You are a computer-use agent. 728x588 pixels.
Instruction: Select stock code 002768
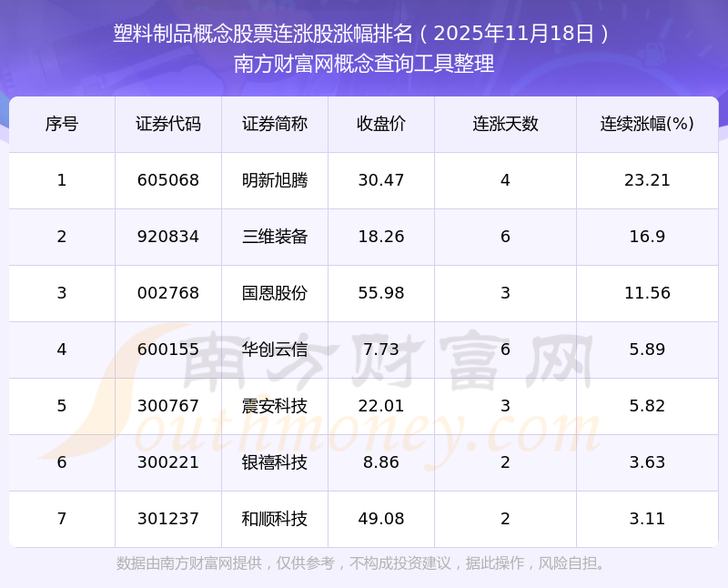click(168, 293)
